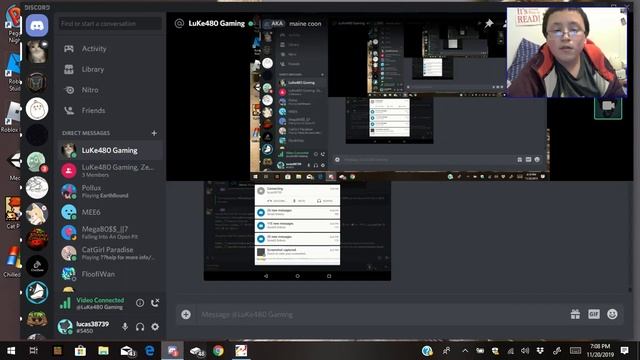Open Mail app on taskbar
Image resolution: width=640 pixels, height=360 pixels.
pyautogui.click(x=127, y=351)
